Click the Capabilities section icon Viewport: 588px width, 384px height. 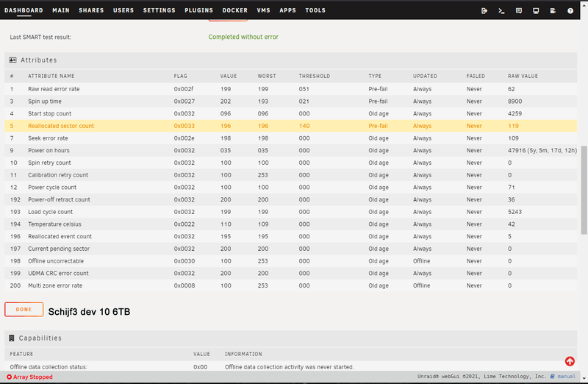point(12,338)
